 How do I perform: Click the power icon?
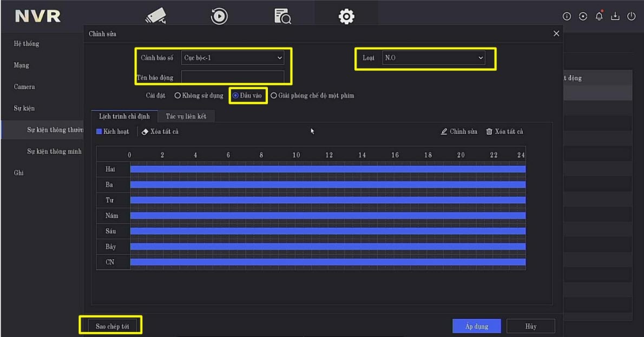pyautogui.click(x=631, y=17)
